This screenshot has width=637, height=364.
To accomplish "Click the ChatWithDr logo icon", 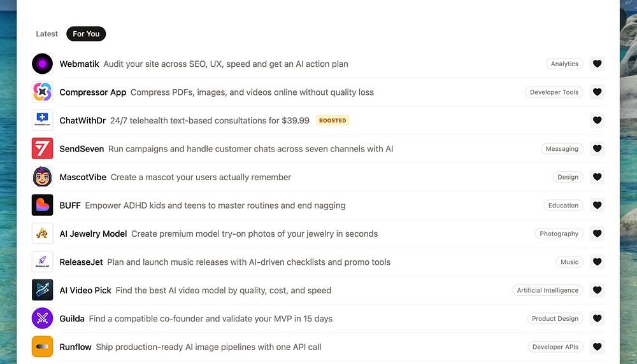I will click(x=43, y=120).
